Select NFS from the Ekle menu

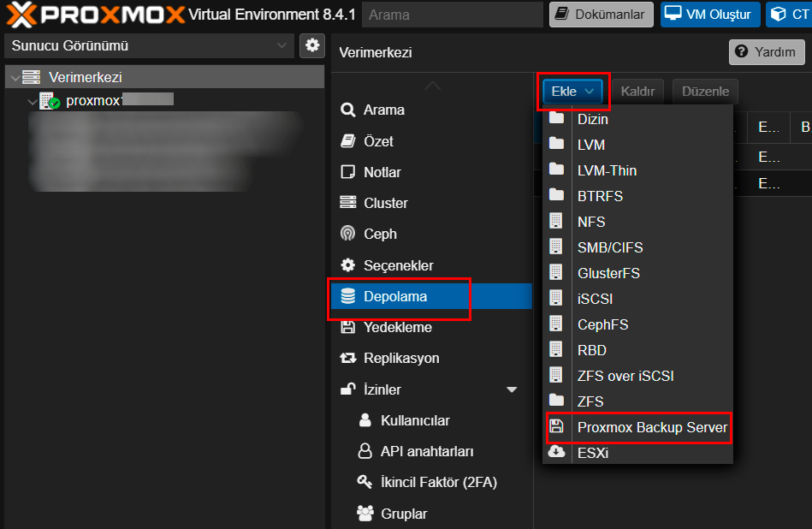(x=591, y=222)
